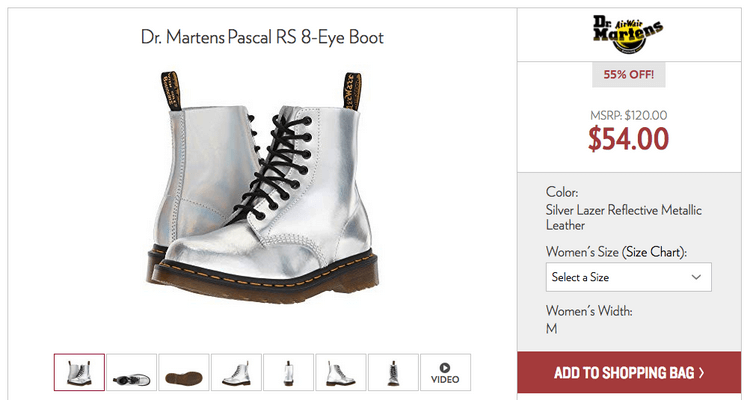Show the brown sole view thumbnail
The image size is (750, 400).
[184, 372]
